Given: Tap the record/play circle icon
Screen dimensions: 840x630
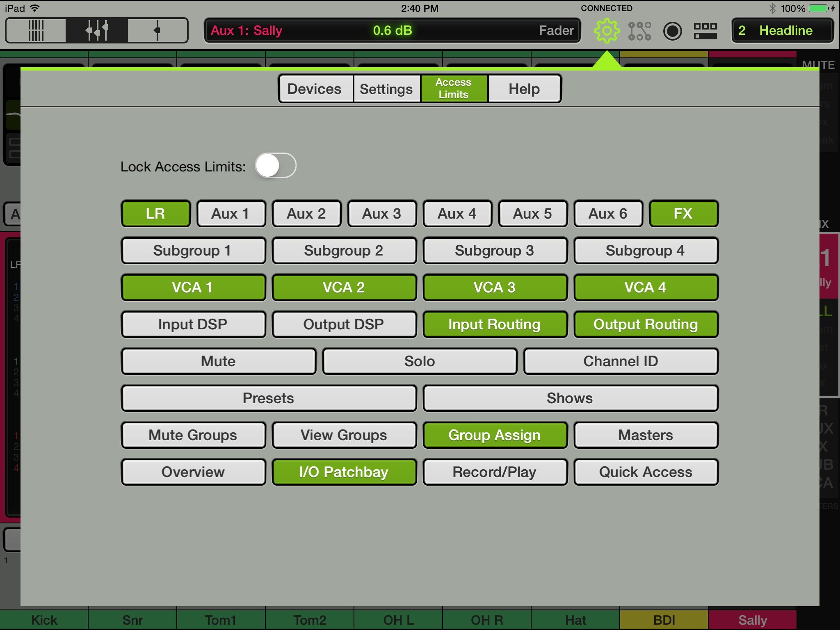Looking at the screenshot, I should 672,31.
